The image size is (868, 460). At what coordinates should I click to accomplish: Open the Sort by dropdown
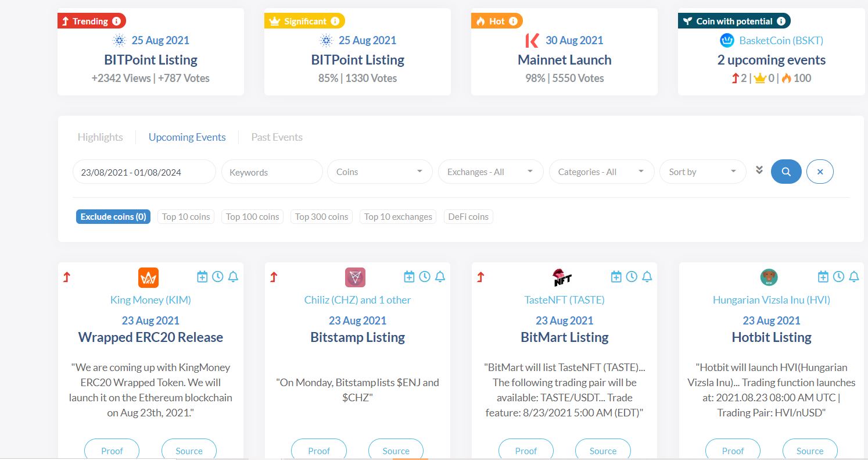tap(703, 172)
